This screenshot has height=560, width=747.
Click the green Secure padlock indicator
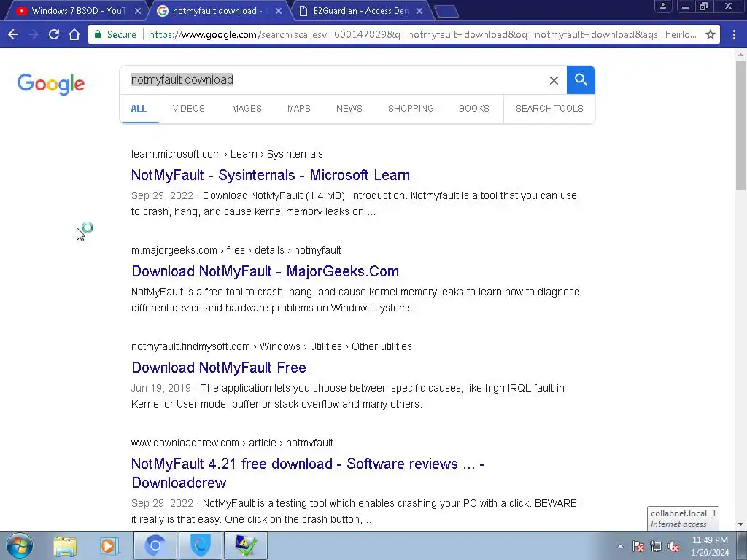[116, 34]
